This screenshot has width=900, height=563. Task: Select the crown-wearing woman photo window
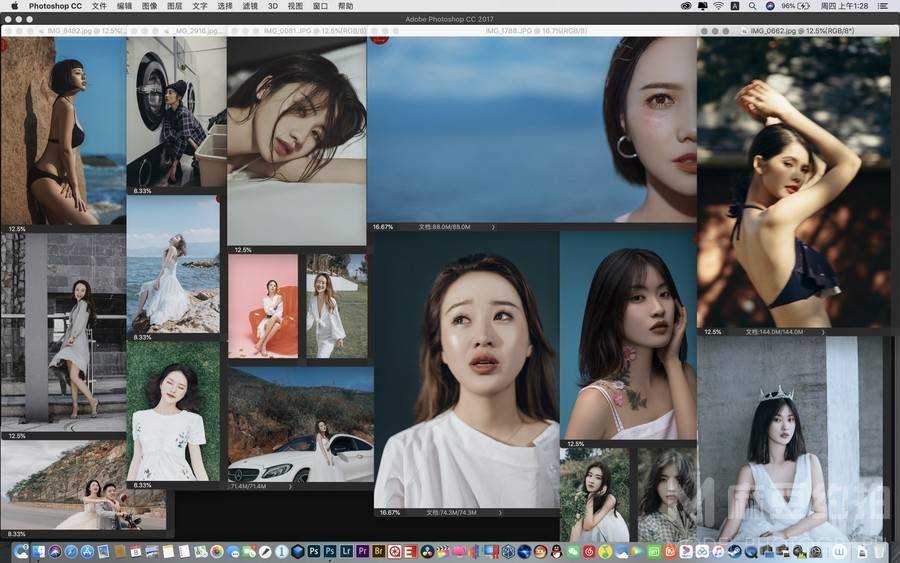pos(789,438)
